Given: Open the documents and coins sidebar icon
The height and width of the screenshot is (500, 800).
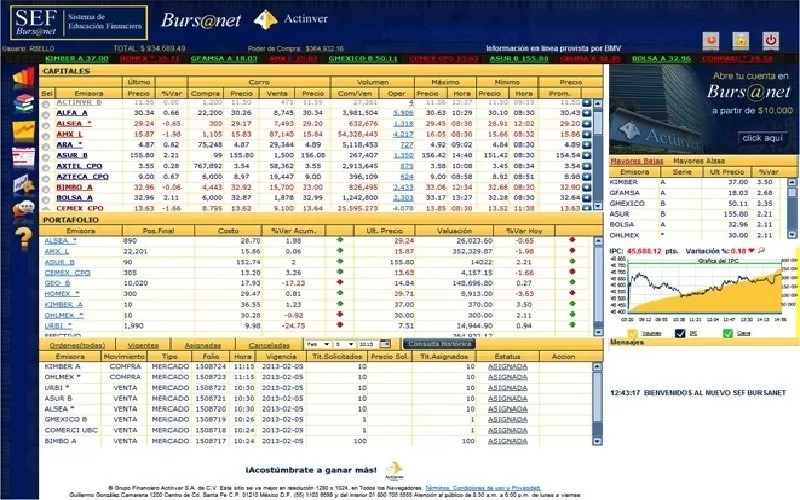Looking at the screenshot, I should (23, 184).
